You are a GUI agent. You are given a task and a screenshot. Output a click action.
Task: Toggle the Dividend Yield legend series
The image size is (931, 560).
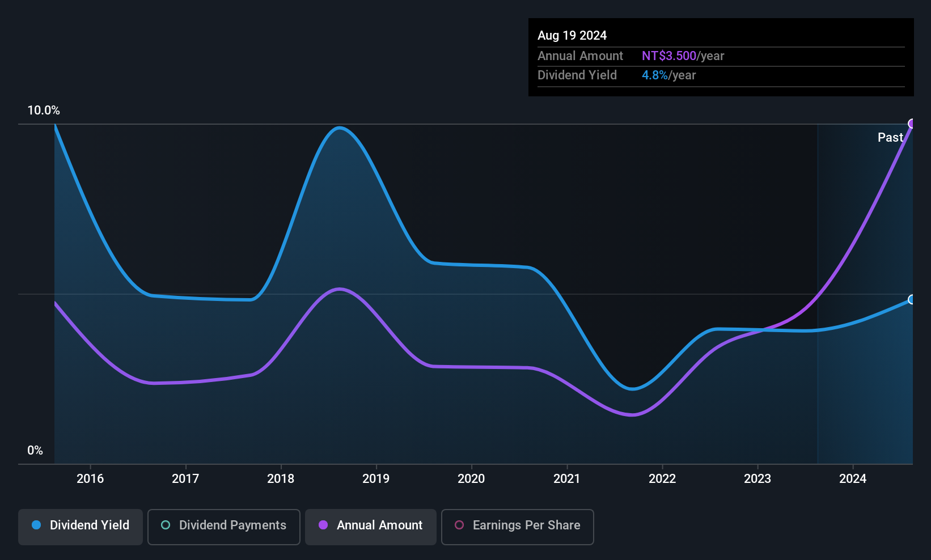tap(81, 527)
